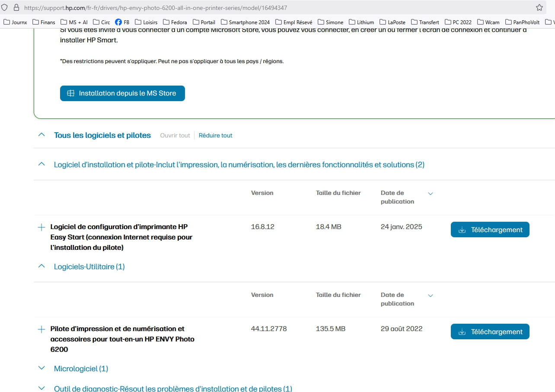Image resolution: width=555 pixels, height=392 pixels.
Task: Click the date 24 janv. 2025
Action: (402, 227)
